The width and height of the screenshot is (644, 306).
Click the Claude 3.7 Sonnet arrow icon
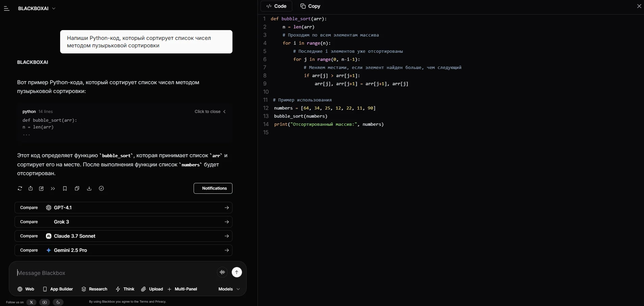[x=227, y=236]
